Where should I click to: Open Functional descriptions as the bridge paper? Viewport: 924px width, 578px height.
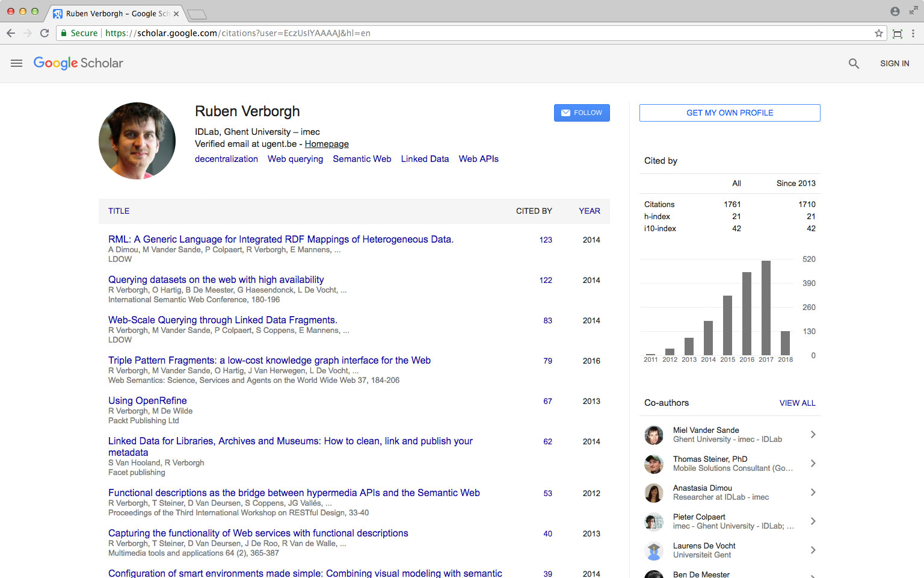click(x=294, y=493)
